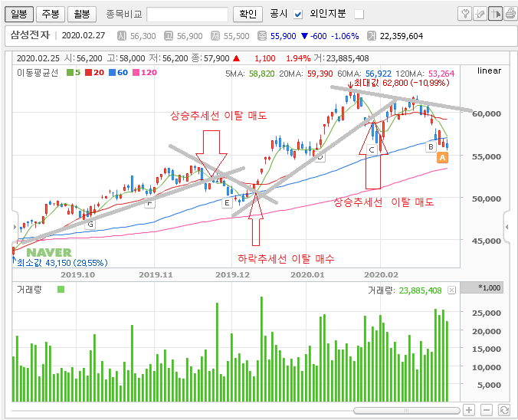Screen dimensions: 518x420
Task: Click the current price 55,900
Action: coord(283,36)
